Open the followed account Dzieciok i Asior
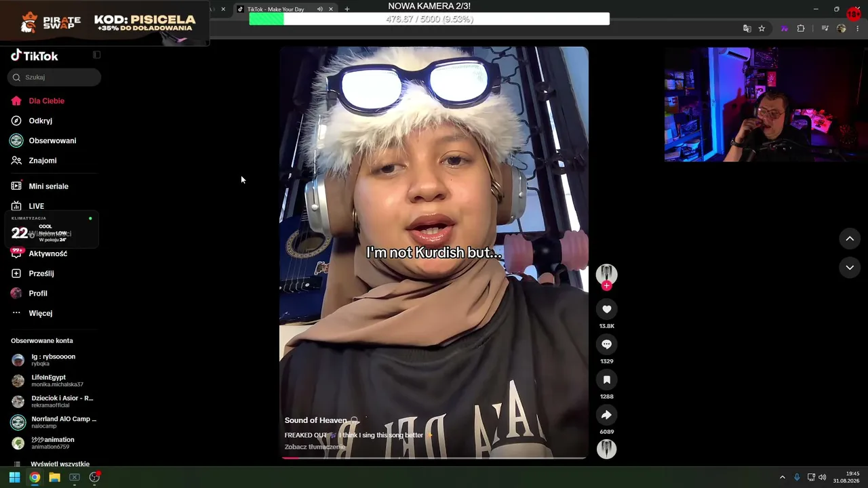The width and height of the screenshot is (868, 488). (x=54, y=401)
